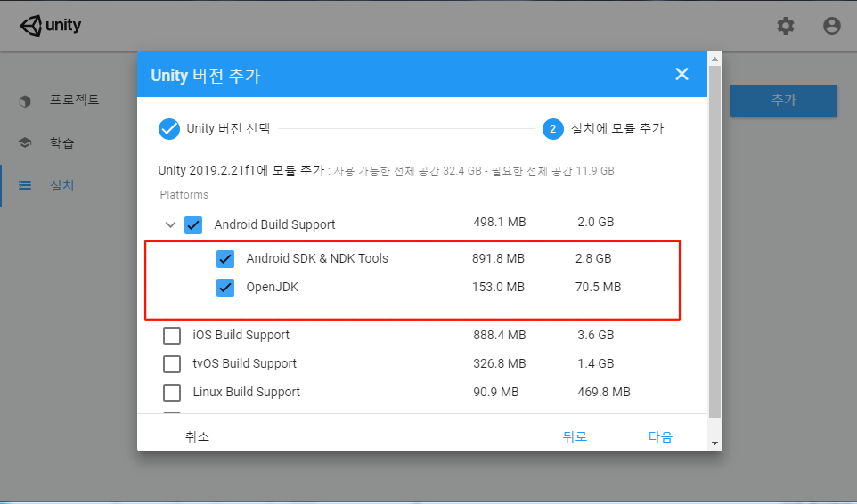Enable Linux Build Support checkbox
Image resolution: width=857 pixels, height=504 pixels.
pyautogui.click(x=172, y=392)
